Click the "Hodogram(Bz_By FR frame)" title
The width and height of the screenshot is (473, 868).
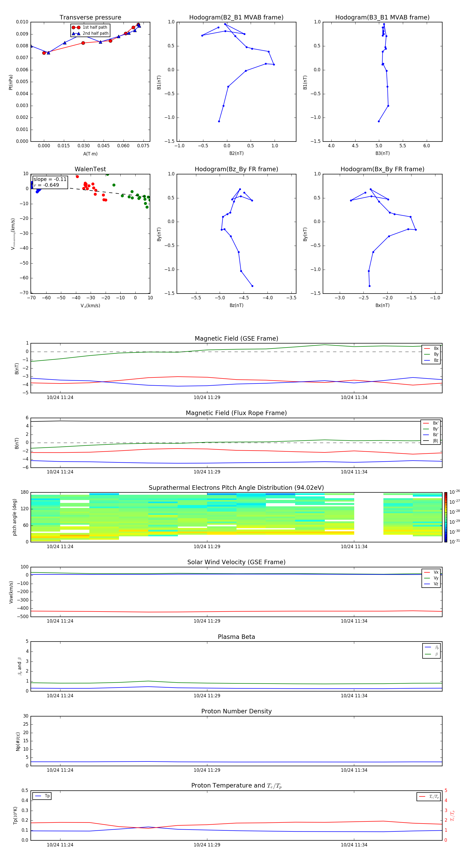pos(236,169)
